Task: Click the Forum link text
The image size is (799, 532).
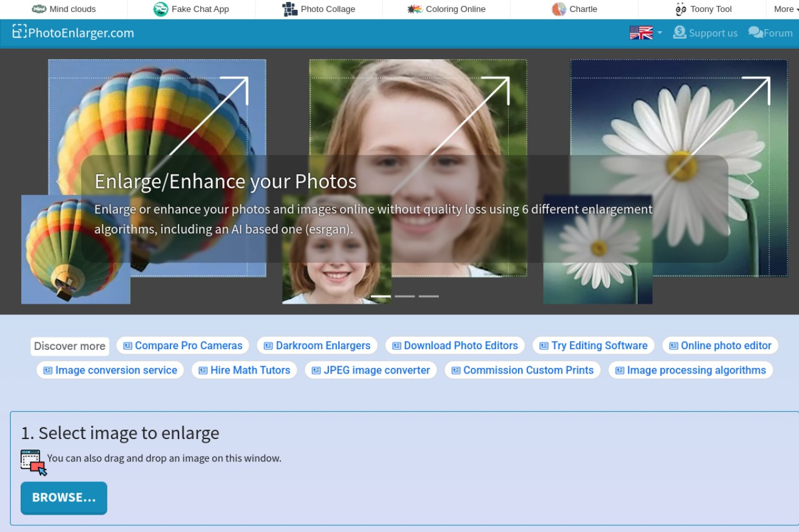Action: (778, 33)
